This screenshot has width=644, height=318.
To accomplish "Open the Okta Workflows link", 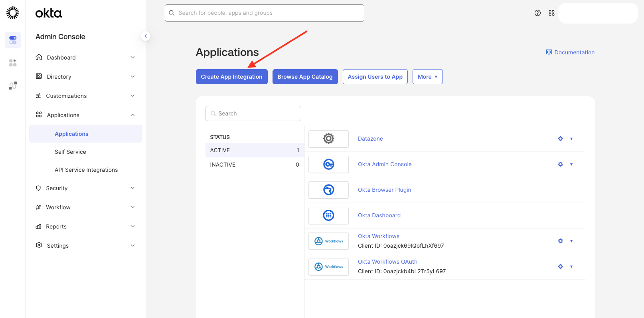I will 378,236.
